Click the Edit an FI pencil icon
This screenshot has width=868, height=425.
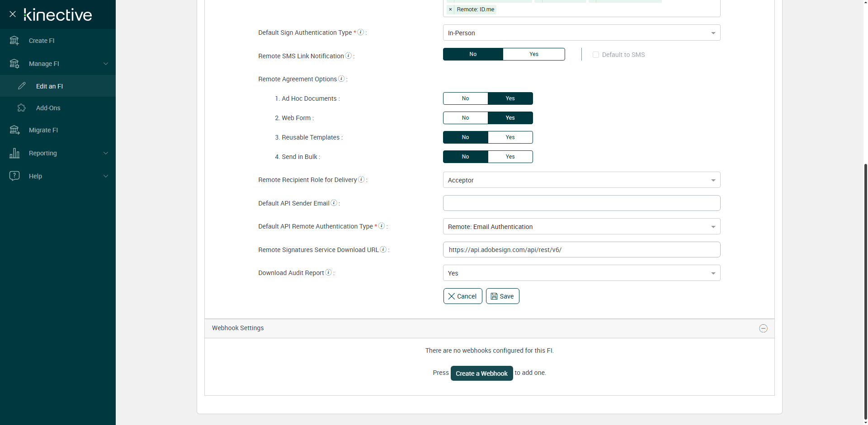[x=22, y=86]
